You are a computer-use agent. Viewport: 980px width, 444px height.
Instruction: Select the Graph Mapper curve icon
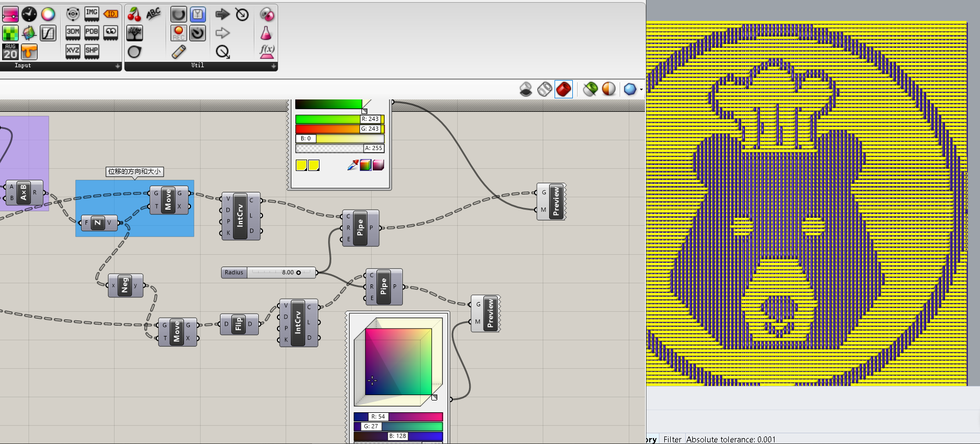(x=48, y=33)
